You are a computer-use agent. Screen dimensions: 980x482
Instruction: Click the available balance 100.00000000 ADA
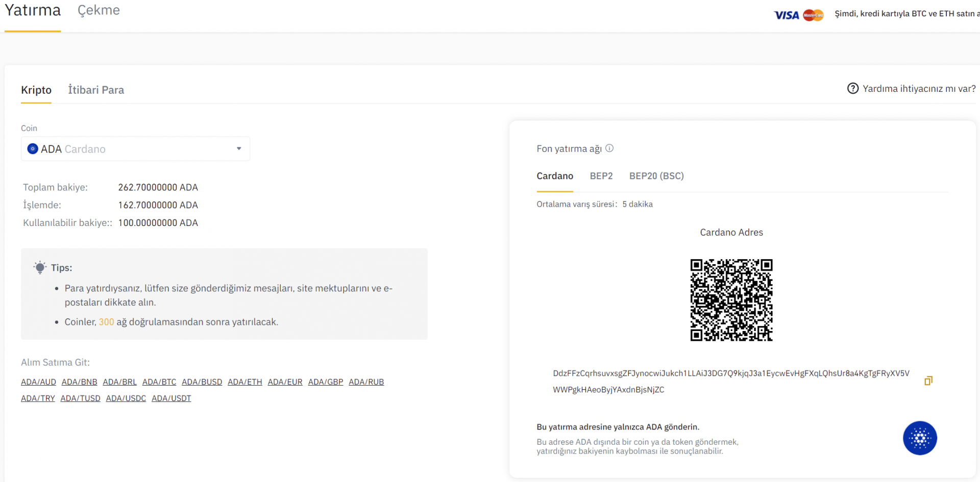pos(158,223)
